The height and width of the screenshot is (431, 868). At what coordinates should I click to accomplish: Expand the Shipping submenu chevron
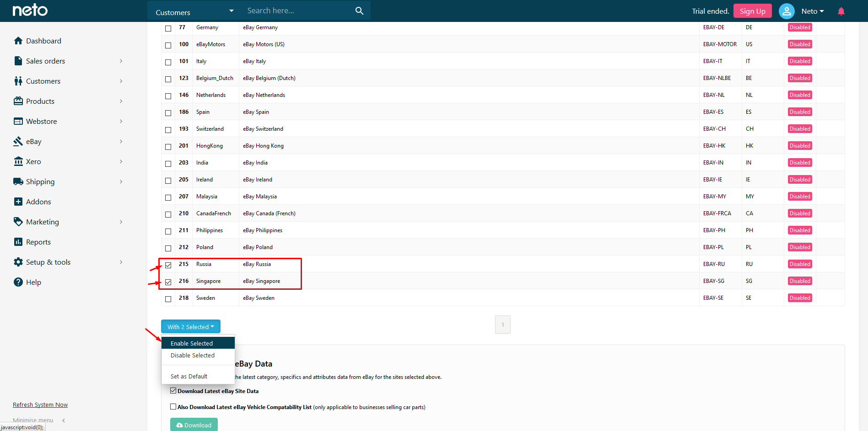121,181
